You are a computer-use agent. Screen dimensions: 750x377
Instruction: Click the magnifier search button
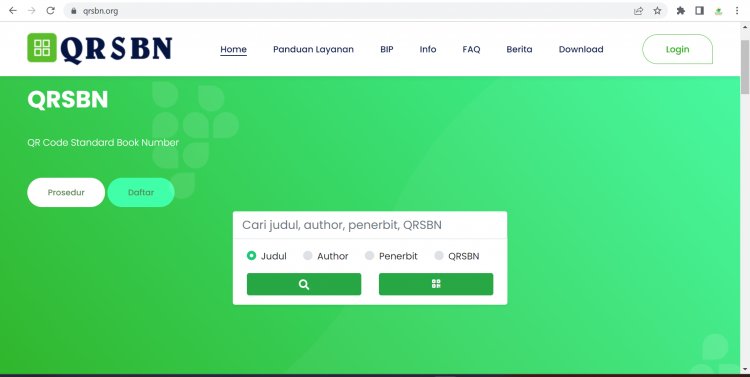[x=304, y=284]
